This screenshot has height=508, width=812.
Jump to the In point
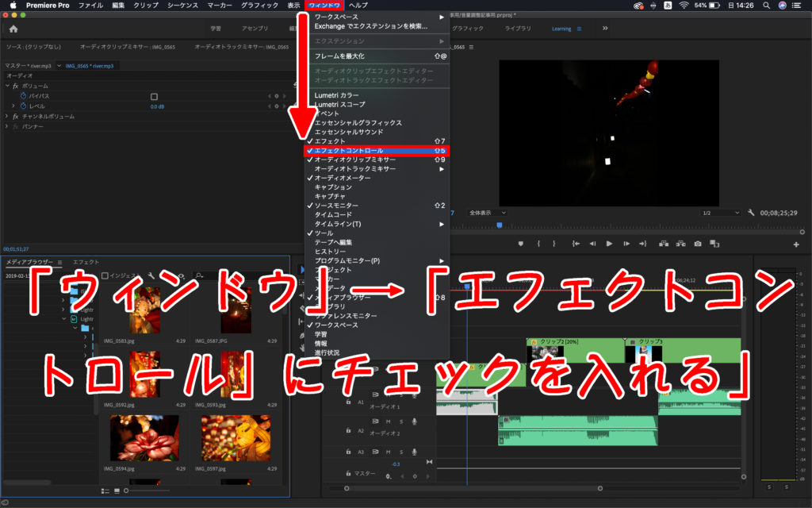pos(576,244)
